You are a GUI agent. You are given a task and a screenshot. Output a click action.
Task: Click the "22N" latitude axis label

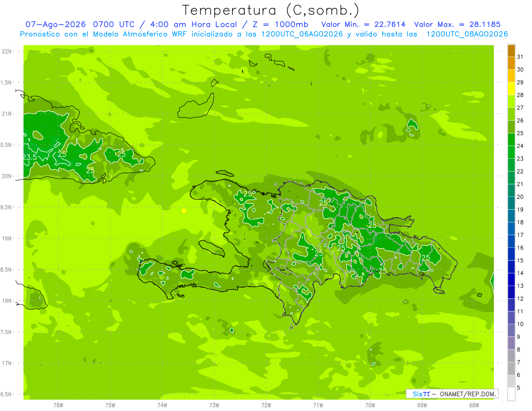coord(7,51)
